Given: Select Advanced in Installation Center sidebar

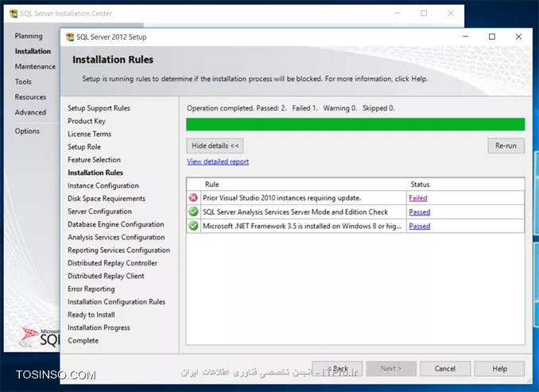Looking at the screenshot, I should pyautogui.click(x=30, y=112).
